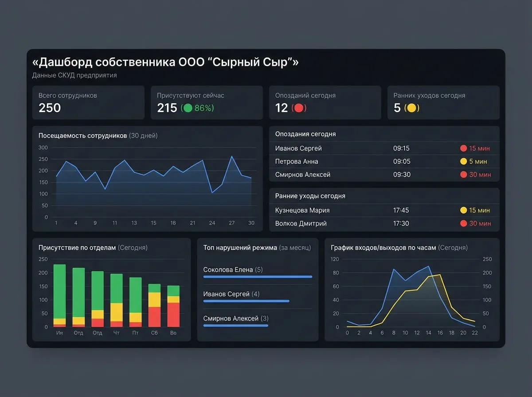Select the name 'Кузнецова Мария'

point(302,210)
